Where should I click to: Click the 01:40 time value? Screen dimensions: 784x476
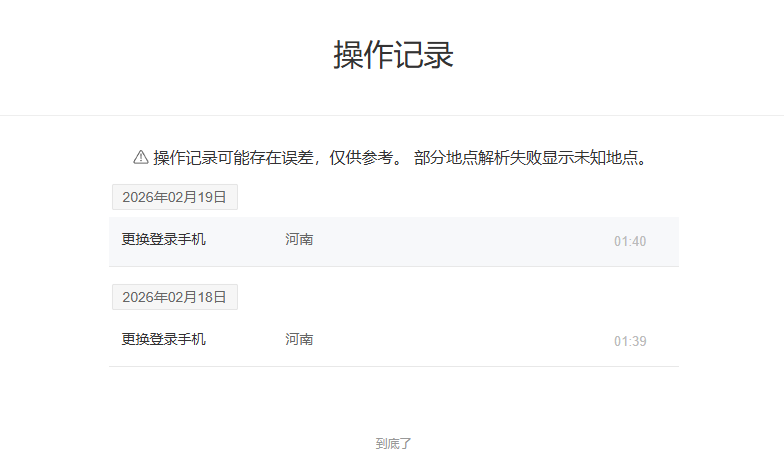[x=630, y=242]
